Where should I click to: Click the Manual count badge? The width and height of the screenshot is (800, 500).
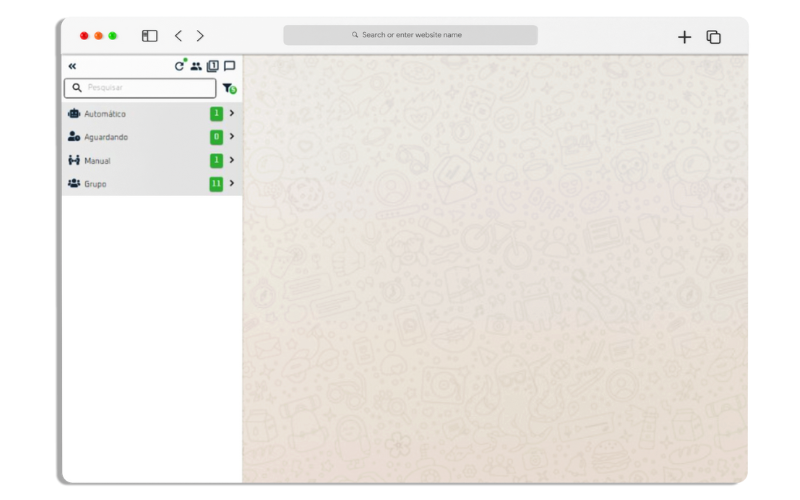(x=216, y=161)
